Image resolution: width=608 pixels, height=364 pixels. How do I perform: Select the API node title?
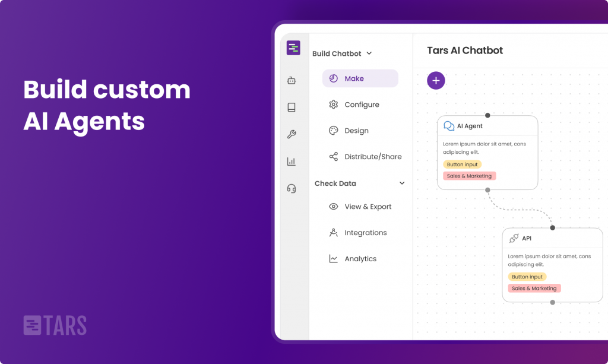point(527,238)
